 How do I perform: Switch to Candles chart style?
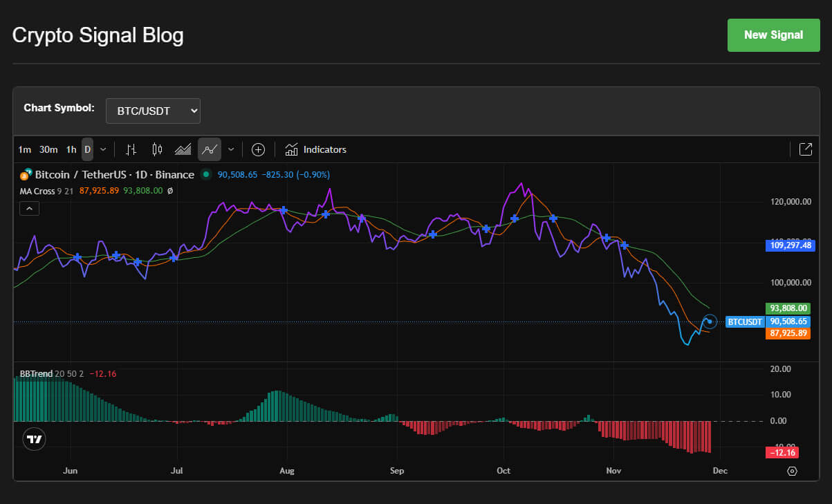coord(157,149)
